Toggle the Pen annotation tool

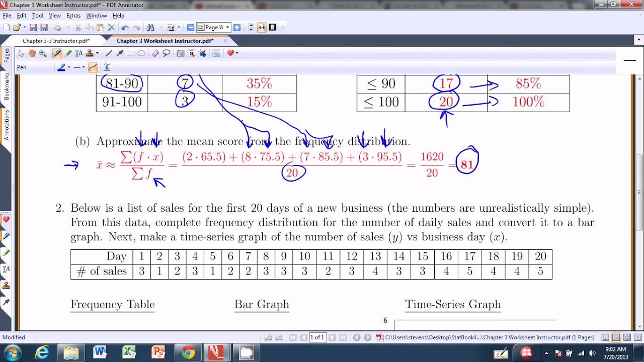[x=57, y=53]
